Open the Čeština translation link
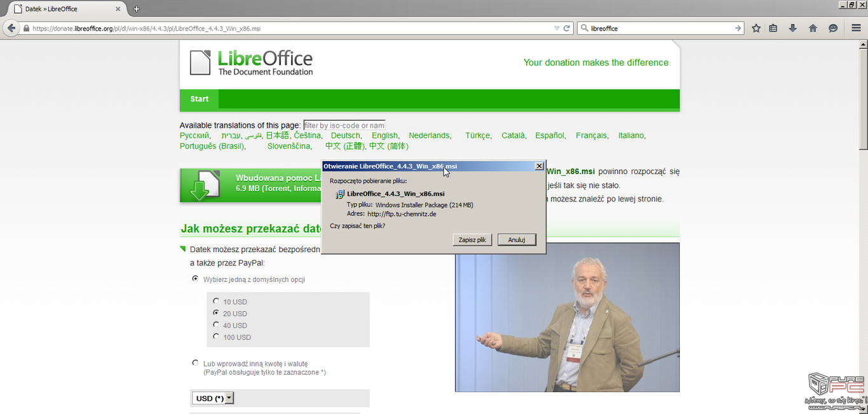This screenshot has width=868, height=414. click(x=308, y=135)
